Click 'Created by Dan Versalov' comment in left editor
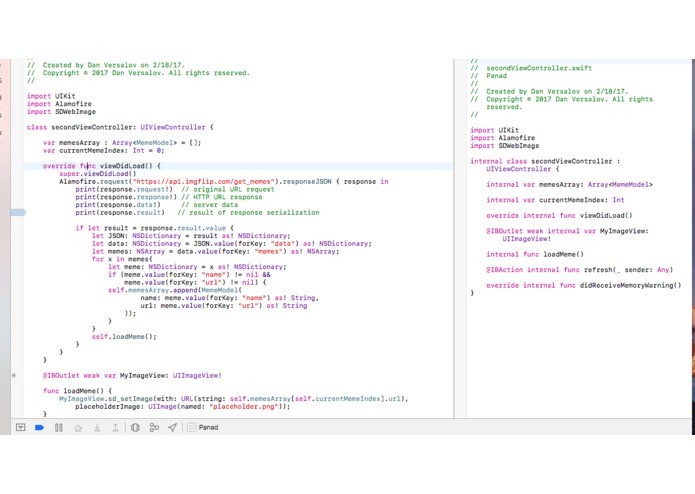The width and height of the screenshot is (695, 494). (x=106, y=65)
